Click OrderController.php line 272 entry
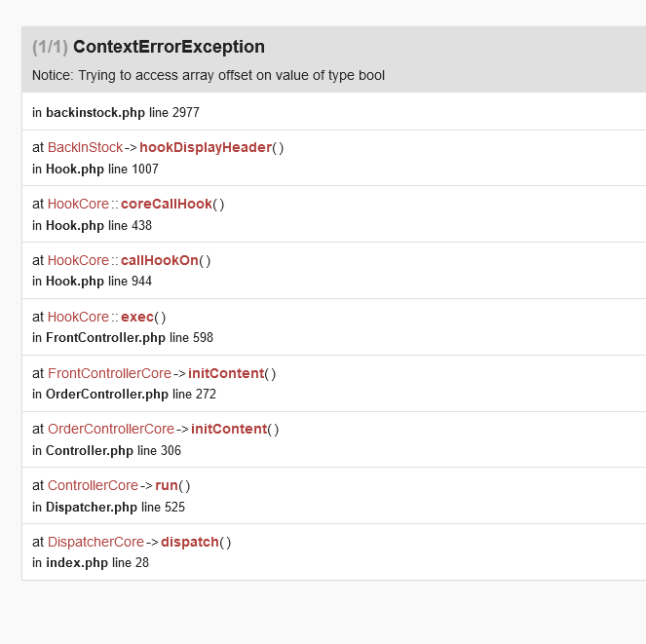Screen dimensions: 646x644 point(124,394)
